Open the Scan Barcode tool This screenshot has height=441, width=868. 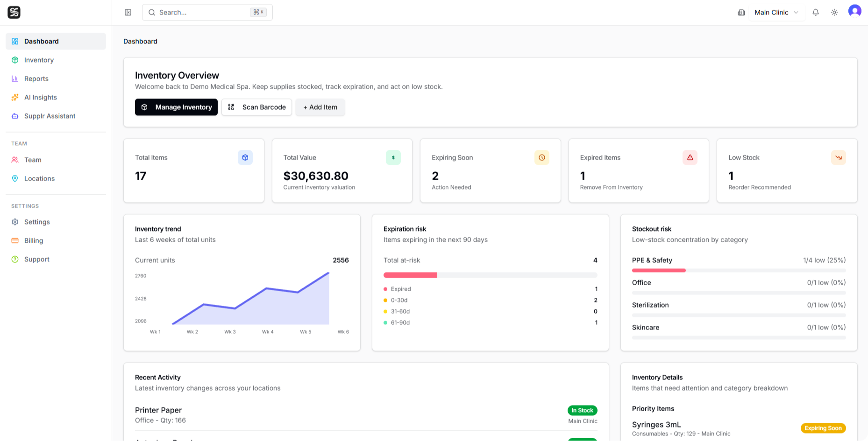click(x=256, y=107)
